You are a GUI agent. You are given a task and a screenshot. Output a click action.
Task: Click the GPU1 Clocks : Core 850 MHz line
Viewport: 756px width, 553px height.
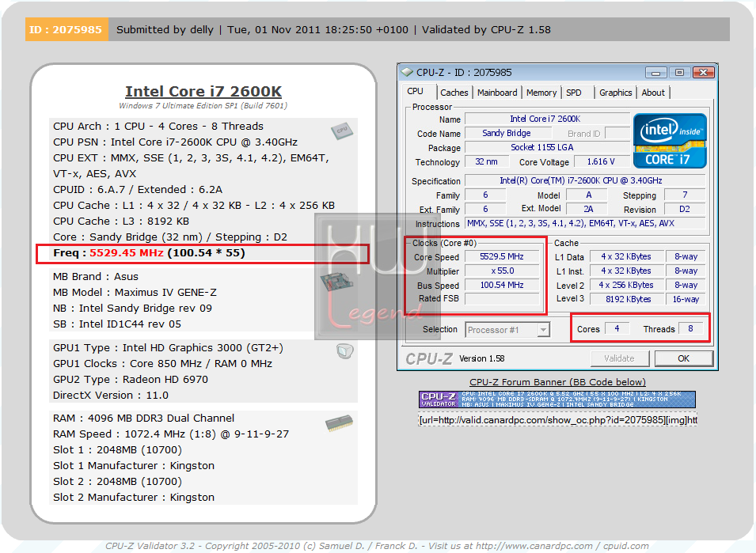[x=163, y=364]
